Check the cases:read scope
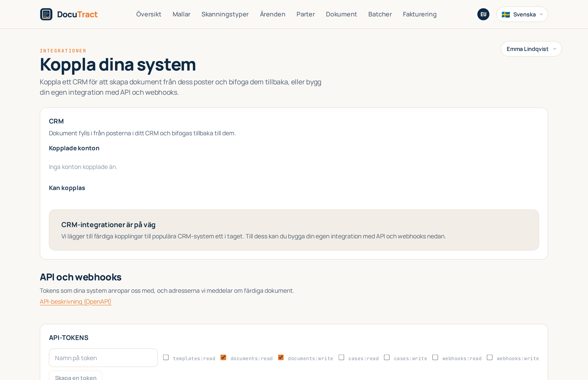This screenshot has height=380, width=588. pos(341,357)
